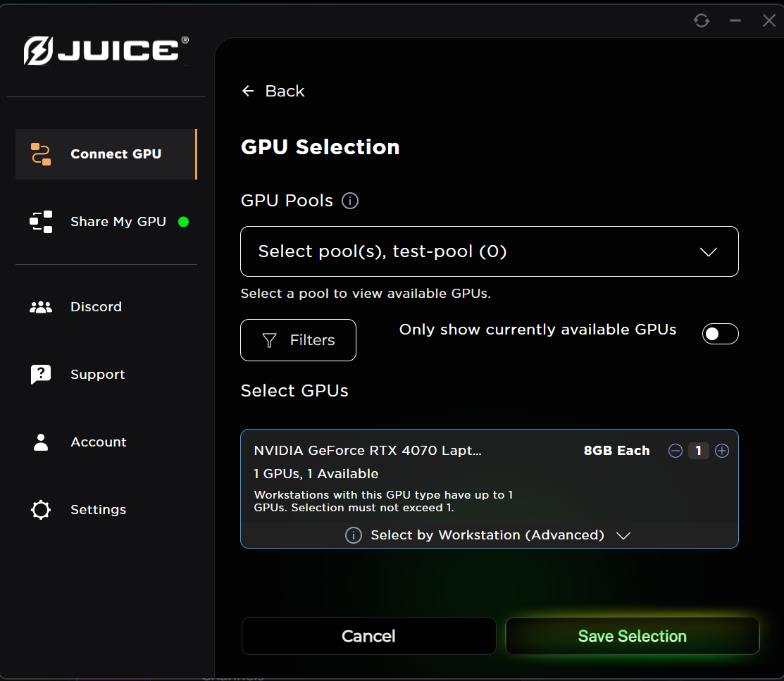Viewport: 784px width, 681px height.
Task: Click the 1 GPUs, 1 Available text
Action: pos(316,473)
